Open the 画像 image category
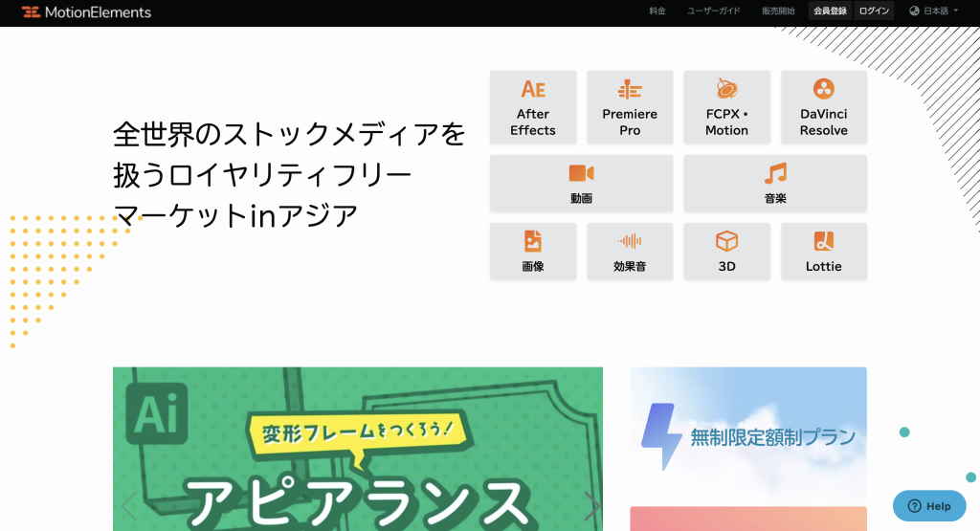 click(533, 252)
